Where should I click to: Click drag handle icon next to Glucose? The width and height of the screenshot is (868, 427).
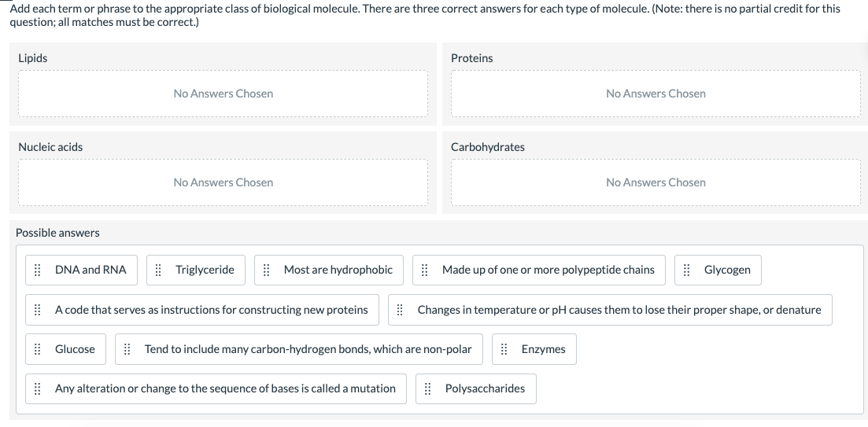click(37, 349)
